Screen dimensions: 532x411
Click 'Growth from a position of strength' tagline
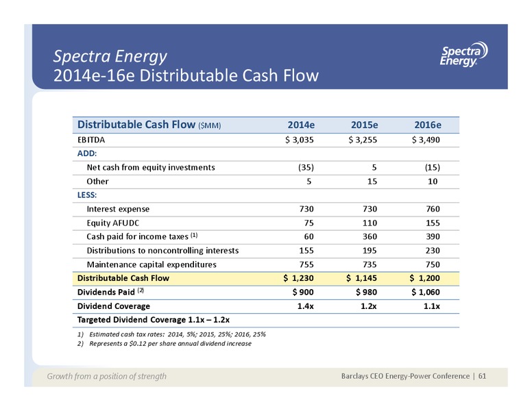pyautogui.click(x=106, y=376)
